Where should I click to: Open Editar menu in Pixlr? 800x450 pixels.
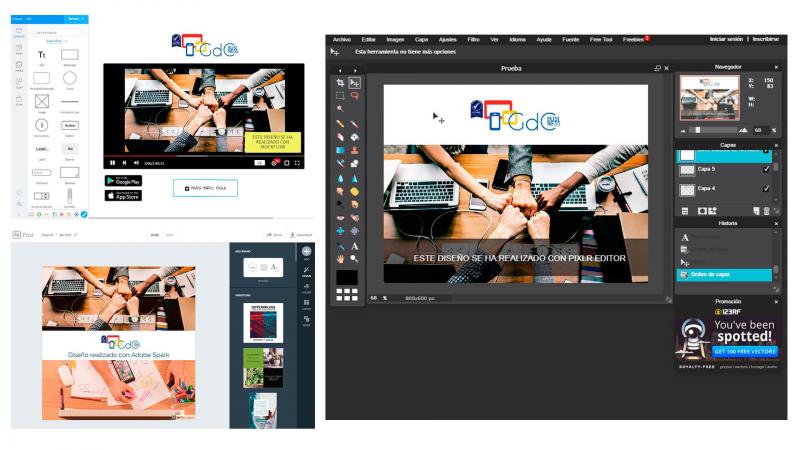coord(368,39)
